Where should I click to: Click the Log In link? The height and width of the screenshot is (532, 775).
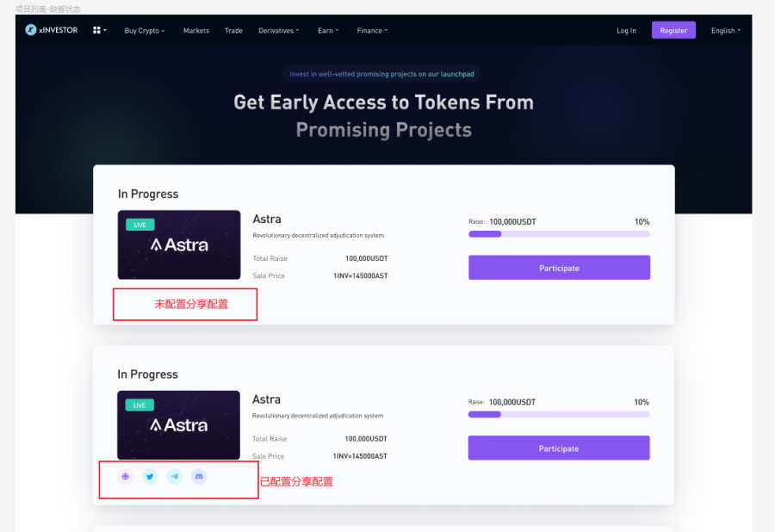click(626, 31)
